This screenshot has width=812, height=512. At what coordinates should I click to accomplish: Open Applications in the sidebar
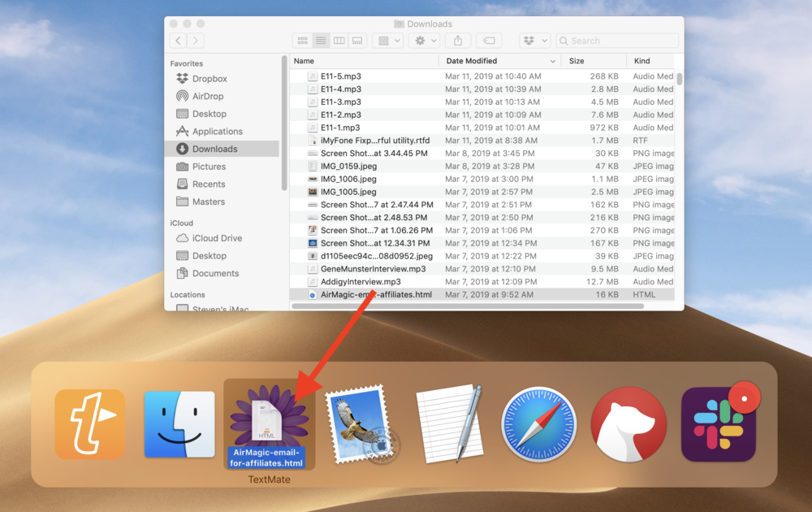(222, 132)
